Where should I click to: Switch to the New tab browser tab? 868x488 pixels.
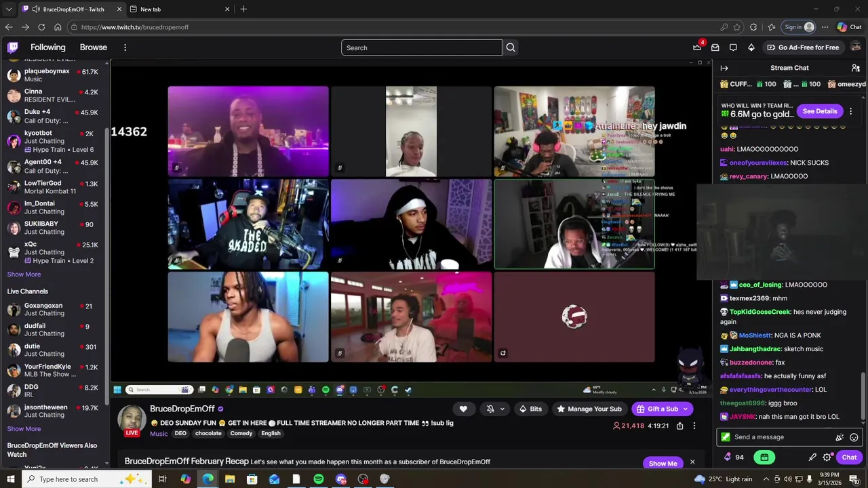[x=180, y=9]
